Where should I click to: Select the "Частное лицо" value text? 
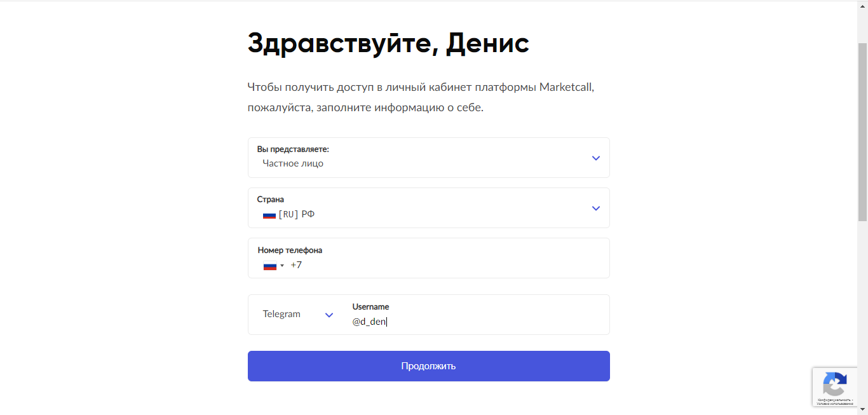[x=293, y=163]
